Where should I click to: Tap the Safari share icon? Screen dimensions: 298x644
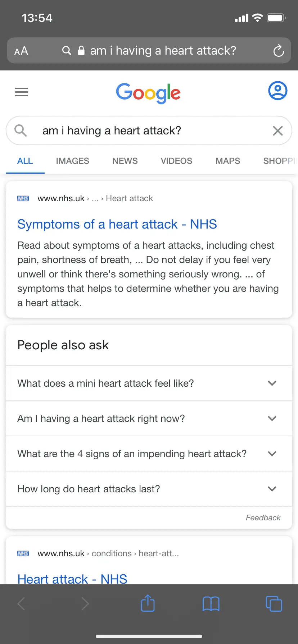pyautogui.click(x=148, y=603)
